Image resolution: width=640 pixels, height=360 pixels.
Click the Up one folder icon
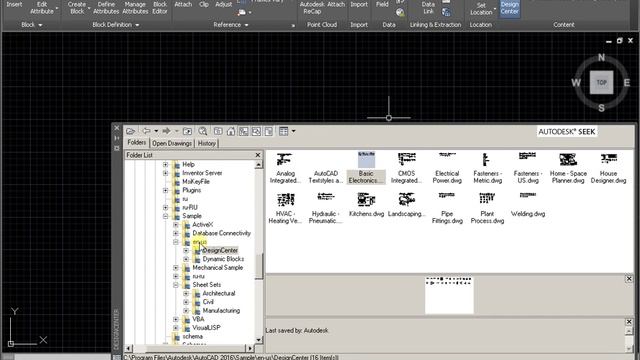tap(187, 131)
